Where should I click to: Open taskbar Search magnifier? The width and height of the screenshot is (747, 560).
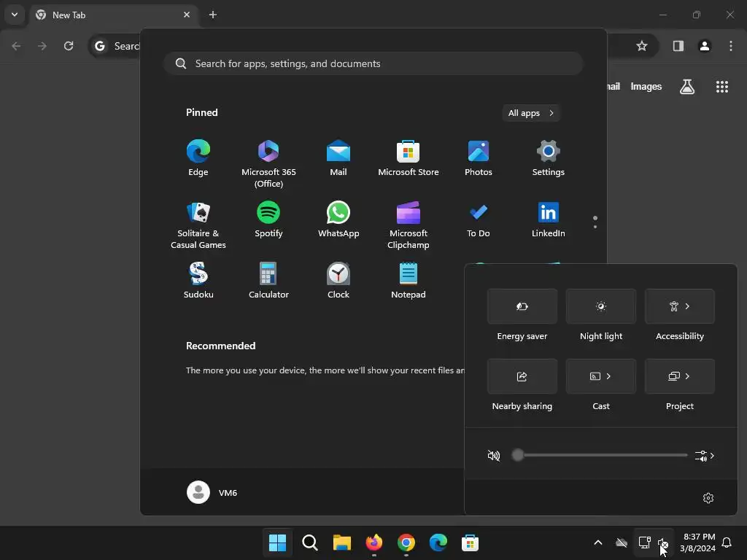(x=309, y=542)
